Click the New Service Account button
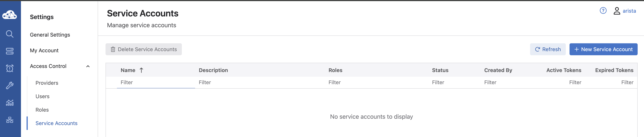 click(x=603, y=49)
